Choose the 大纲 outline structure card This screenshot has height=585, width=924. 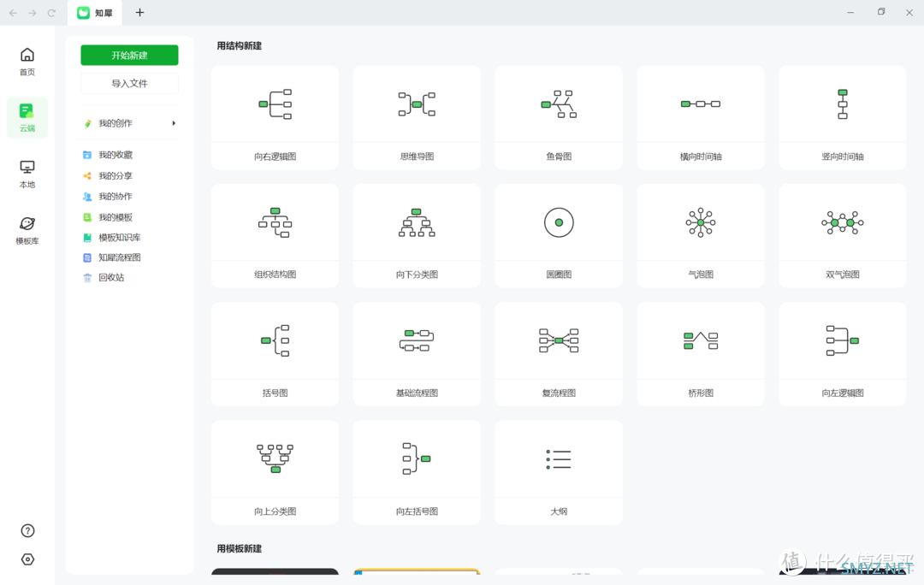pyautogui.click(x=559, y=472)
